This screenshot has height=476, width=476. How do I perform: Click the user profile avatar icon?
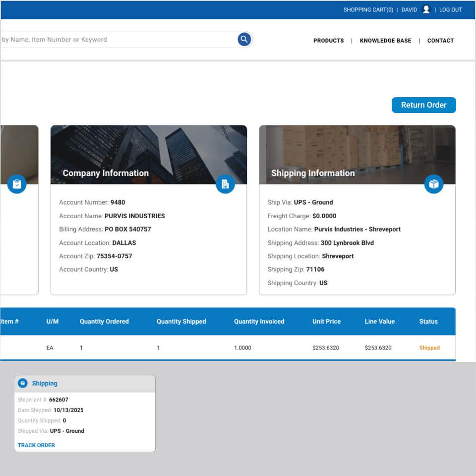tap(426, 9)
